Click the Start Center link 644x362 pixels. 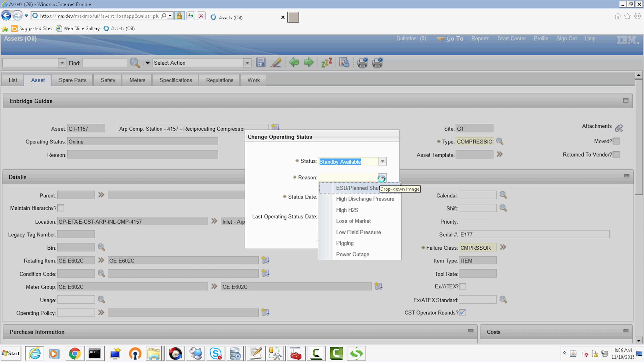coord(511,38)
